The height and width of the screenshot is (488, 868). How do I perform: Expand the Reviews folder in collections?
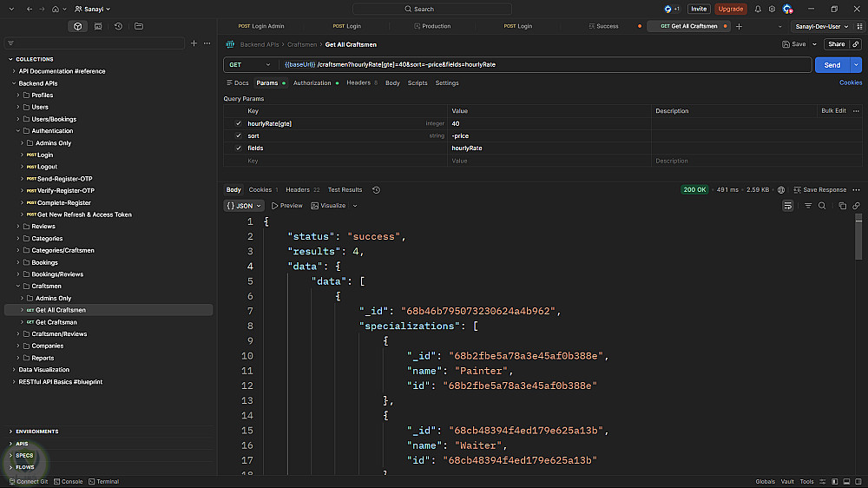tap(18, 227)
